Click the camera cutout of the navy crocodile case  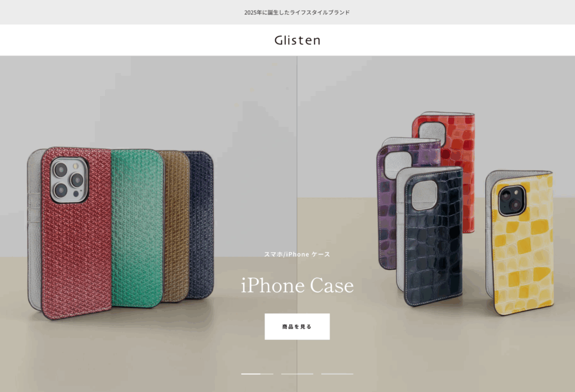point(425,196)
